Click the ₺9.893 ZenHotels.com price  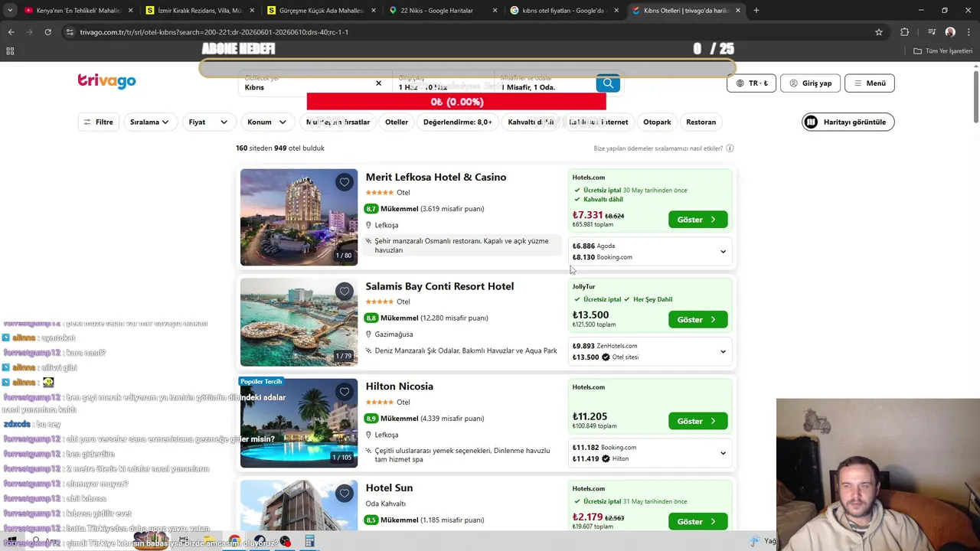coord(605,346)
